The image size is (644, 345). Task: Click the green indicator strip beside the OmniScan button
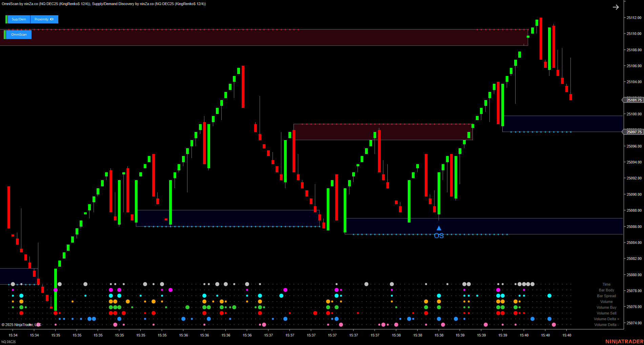(x=4, y=34)
